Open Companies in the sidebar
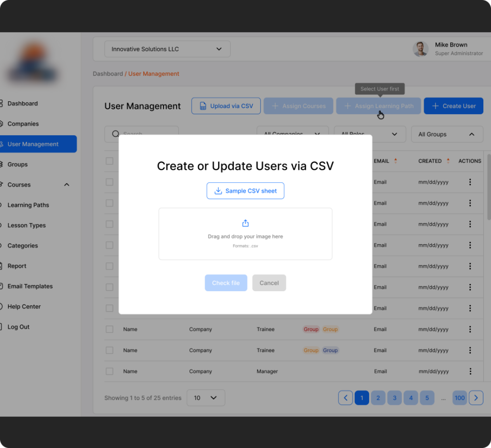Viewport: 491px width, 448px height. click(x=23, y=124)
